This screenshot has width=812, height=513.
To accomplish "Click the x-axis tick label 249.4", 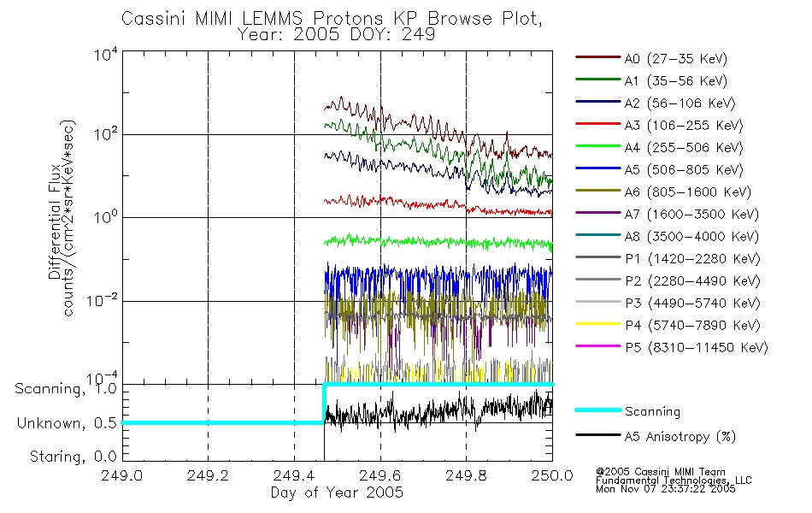I will coord(294,475).
